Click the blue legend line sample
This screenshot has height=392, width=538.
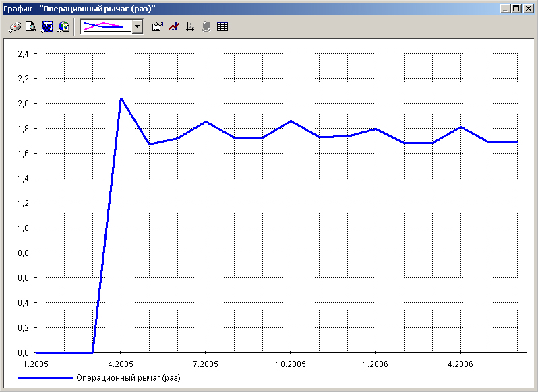pos(45,378)
